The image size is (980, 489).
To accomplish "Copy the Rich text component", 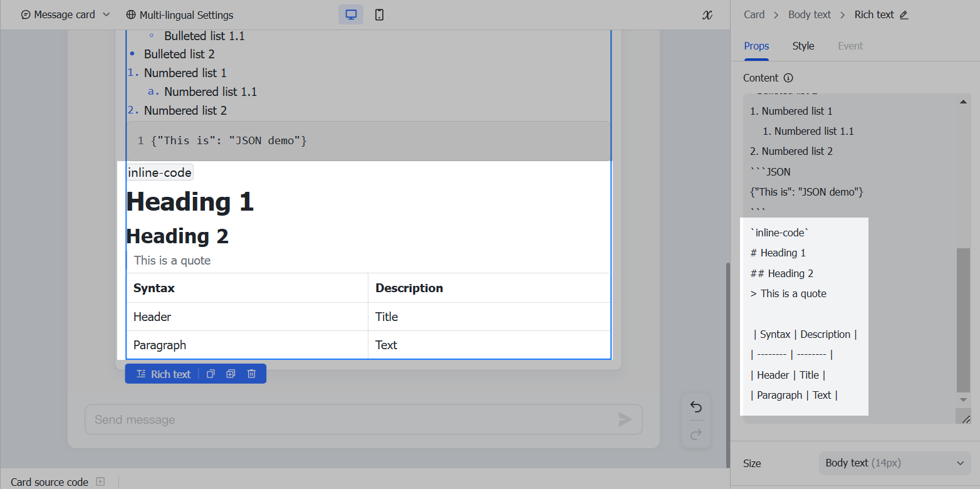I will (211, 374).
